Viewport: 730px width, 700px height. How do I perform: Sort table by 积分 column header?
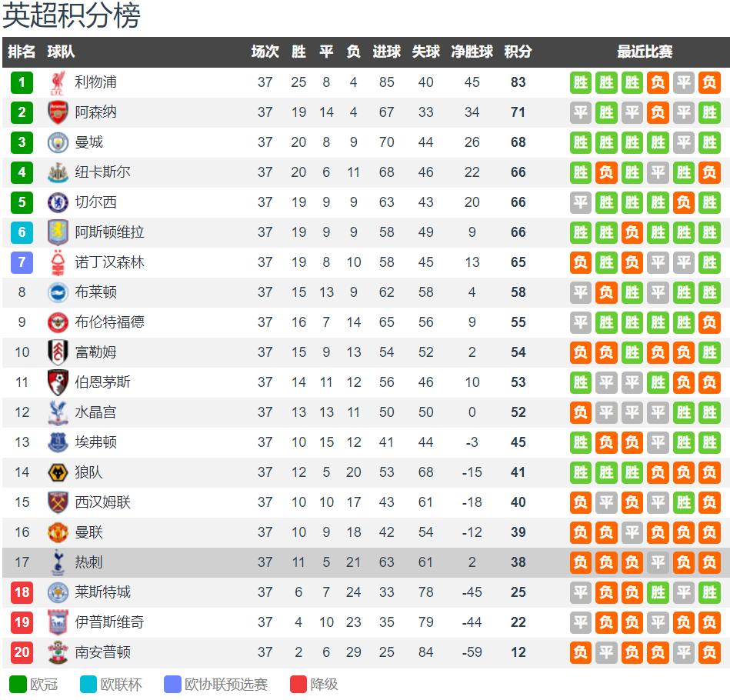518,52
